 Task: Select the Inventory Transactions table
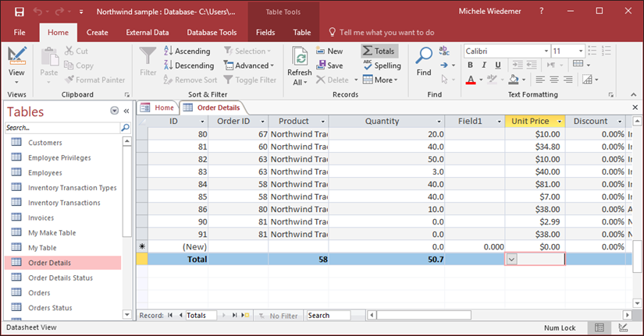pos(64,203)
